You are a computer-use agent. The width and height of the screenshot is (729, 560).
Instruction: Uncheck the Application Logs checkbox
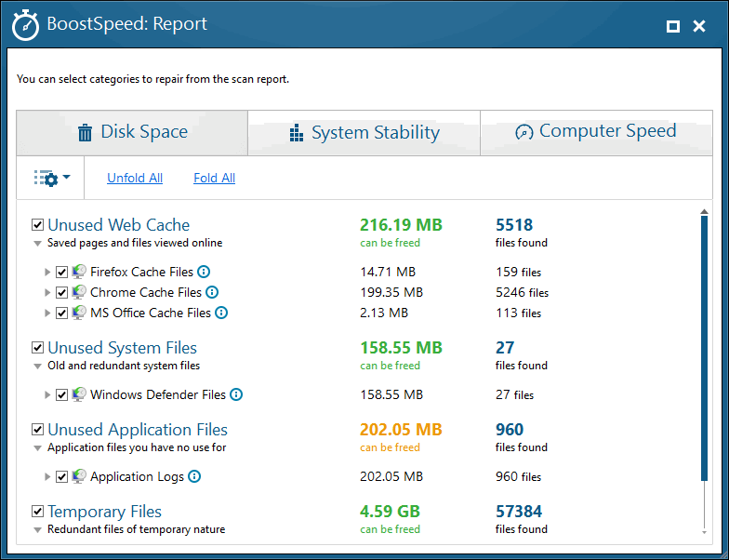(61, 476)
